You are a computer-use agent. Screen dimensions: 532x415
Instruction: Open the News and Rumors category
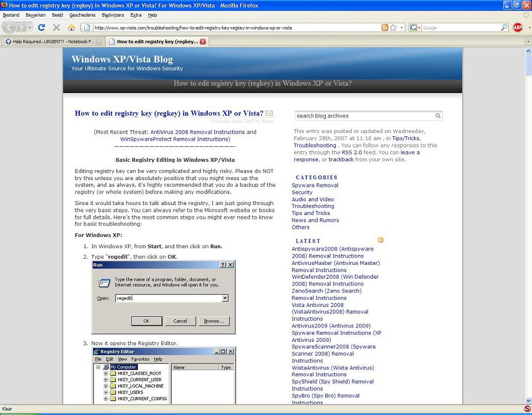315,220
